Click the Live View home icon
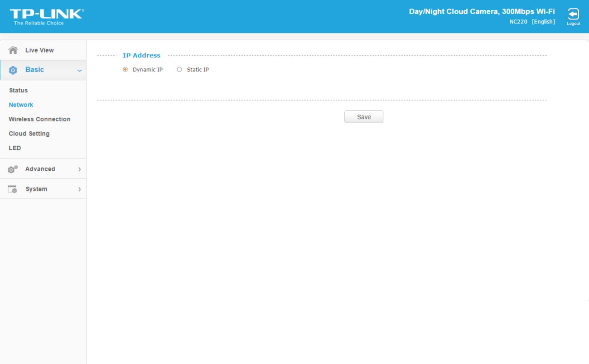Image resolution: width=589 pixels, height=364 pixels. 13,50
